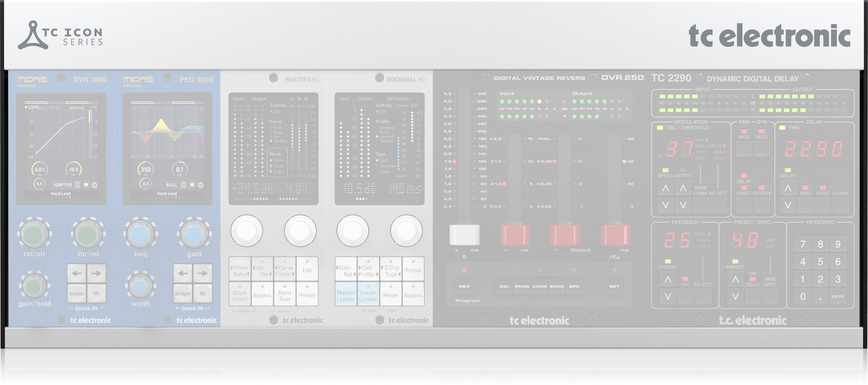Tap the yellow dot indicator beside BELL
Screen dimensions: 868x385
192,185
